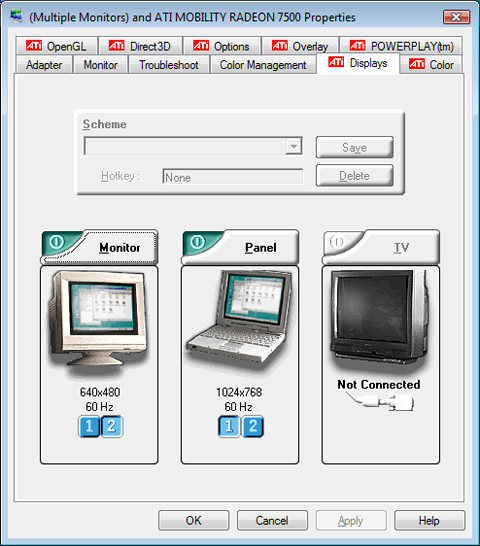Click the Apply button

pos(351,521)
